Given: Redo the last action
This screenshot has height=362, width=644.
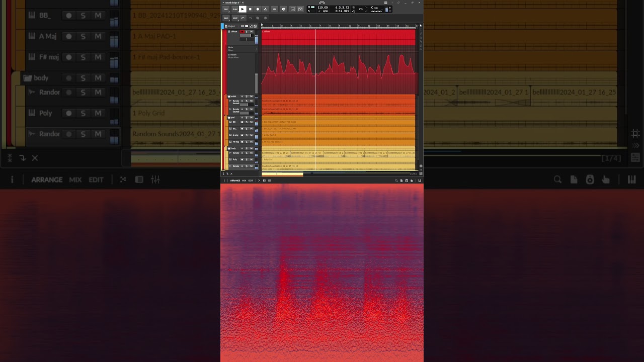Looking at the screenshot, I should tap(251, 18).
